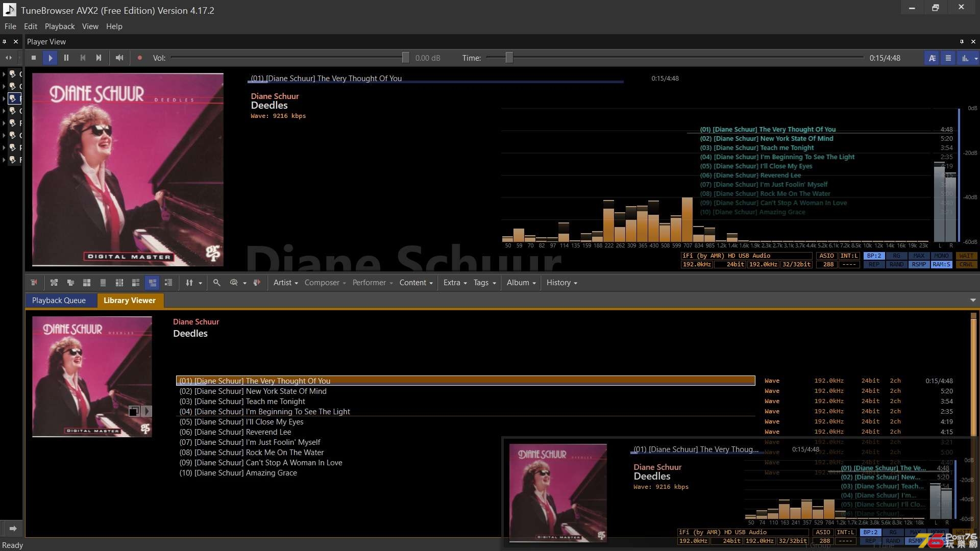This screenshot has width=980, height=551.
Task: Skip to the previous track
Action: pyautogui.click(x=83, y=58)
